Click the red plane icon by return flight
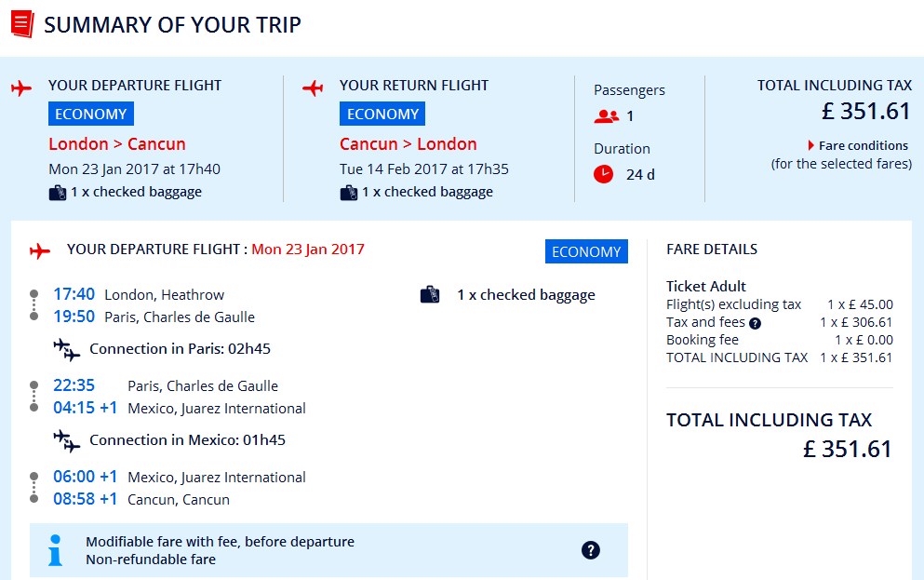Screen dimensions: 924x580 (x=313, y=88)
